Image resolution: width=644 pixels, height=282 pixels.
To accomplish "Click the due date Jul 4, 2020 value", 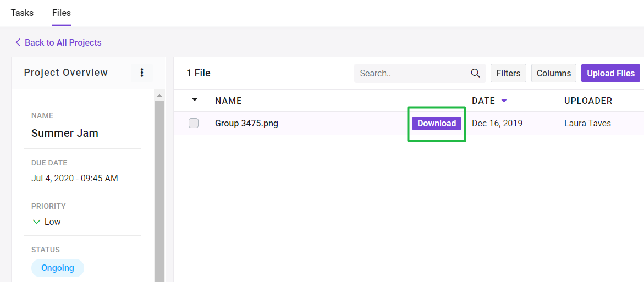I will [74, 178].
